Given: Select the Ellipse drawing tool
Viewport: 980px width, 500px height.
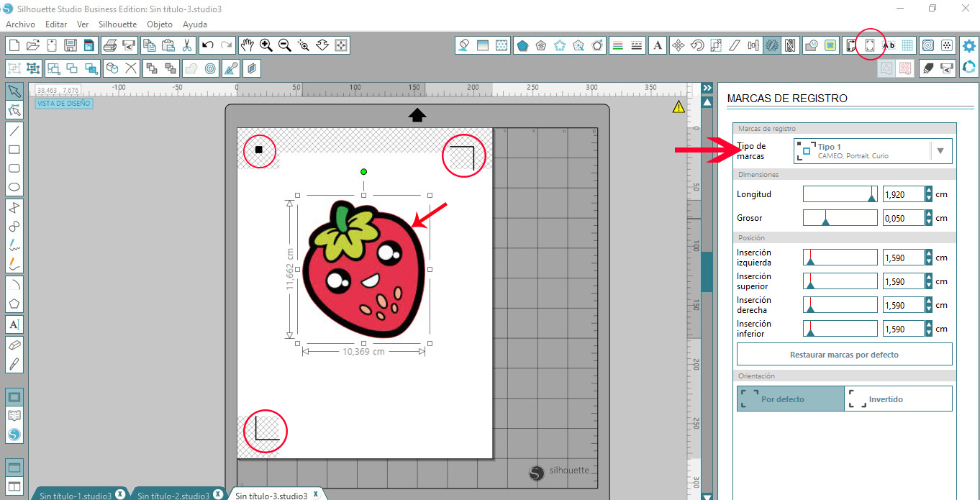Looking at the screenshot, I should click(14, 187).
